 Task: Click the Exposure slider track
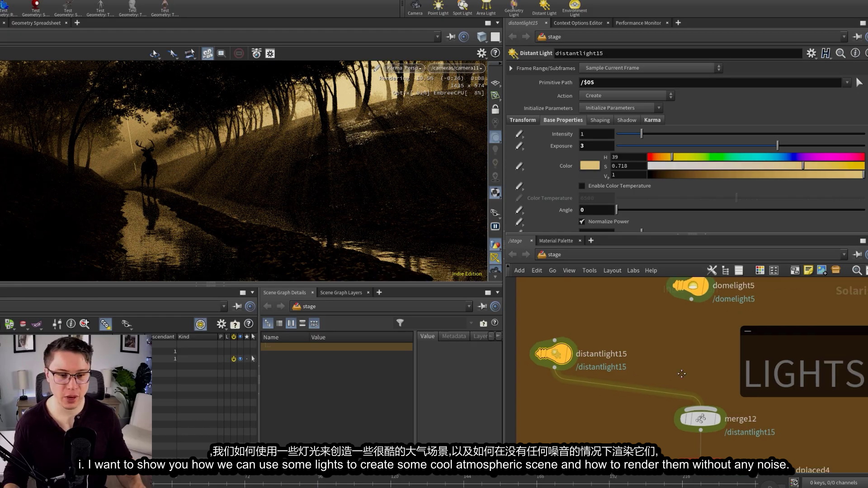741,145
